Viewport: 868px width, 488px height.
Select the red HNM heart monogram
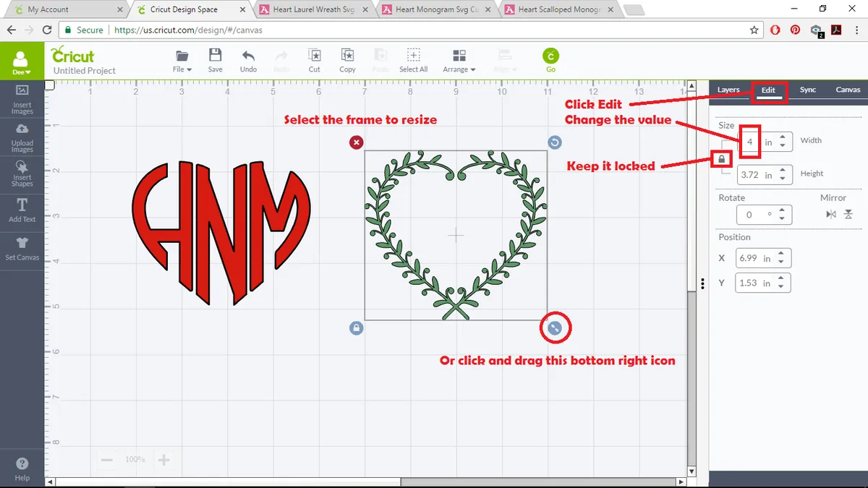point(222,231)
